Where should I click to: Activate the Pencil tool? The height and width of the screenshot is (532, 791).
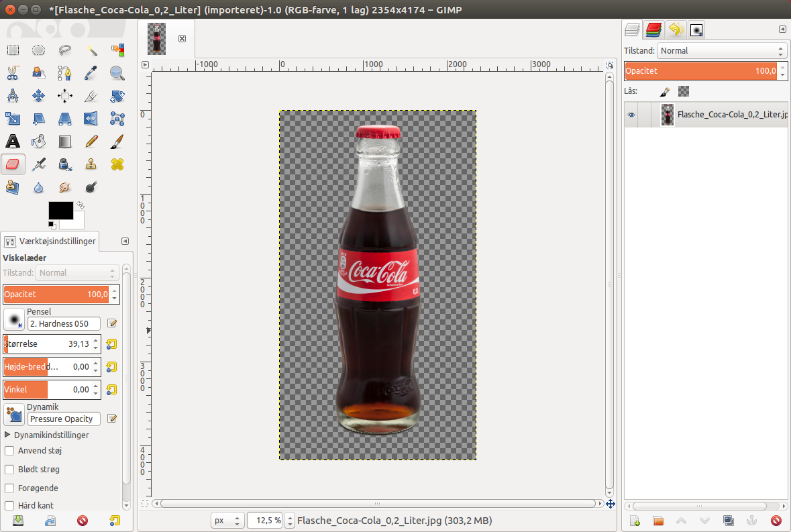pos(91,141)
